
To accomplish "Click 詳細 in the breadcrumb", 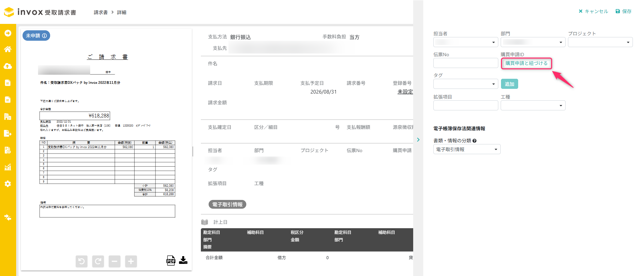I will pyautogui.click(x=121, y=12).
